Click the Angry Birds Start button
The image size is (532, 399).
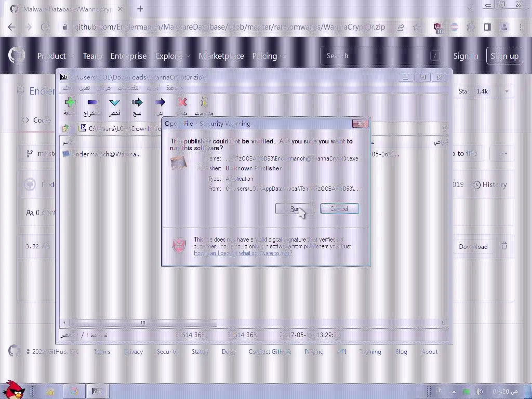(13, 389)
